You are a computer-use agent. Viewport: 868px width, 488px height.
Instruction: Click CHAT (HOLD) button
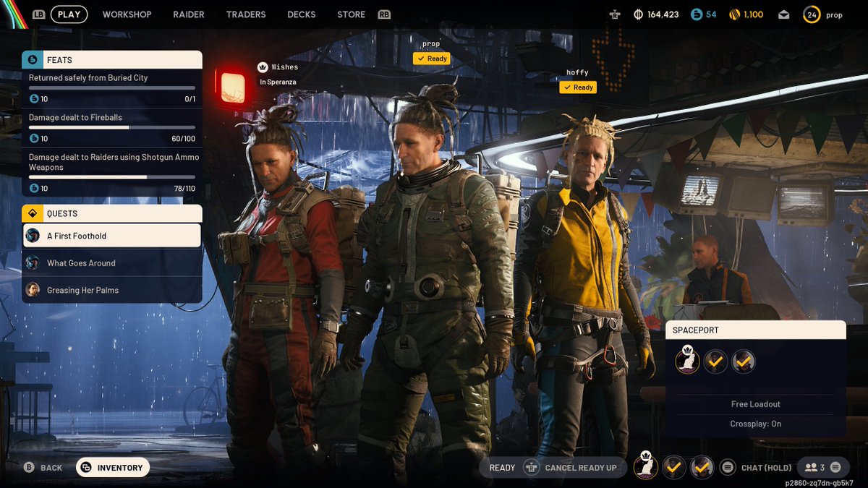(757, 468)
